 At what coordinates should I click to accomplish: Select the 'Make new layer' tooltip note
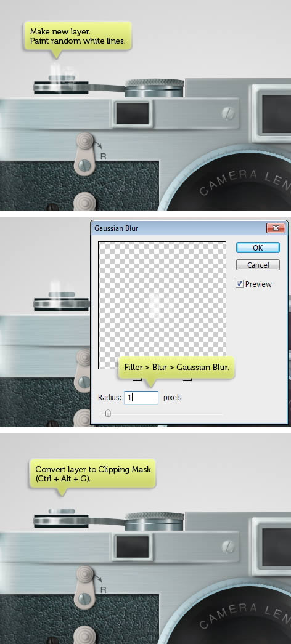pyautogui.click(x=78, y=37)
